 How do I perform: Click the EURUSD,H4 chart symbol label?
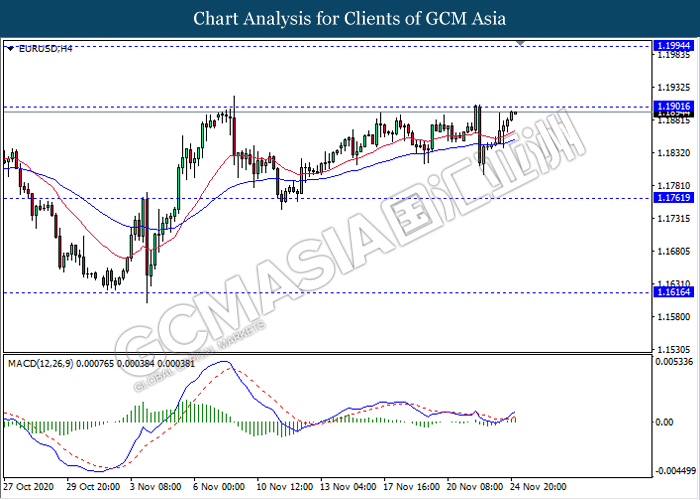[x=46, y=49]
